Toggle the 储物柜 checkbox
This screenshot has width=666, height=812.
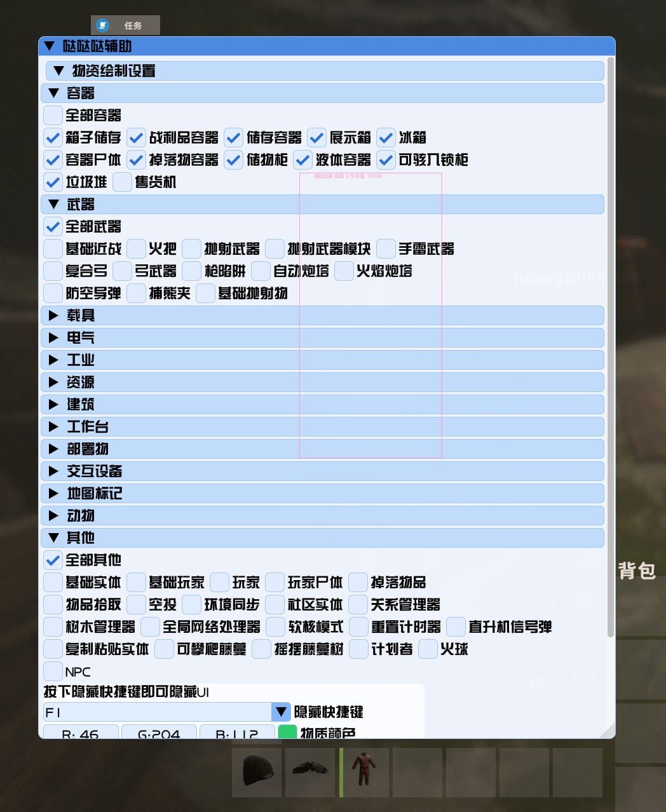(233, 159)
